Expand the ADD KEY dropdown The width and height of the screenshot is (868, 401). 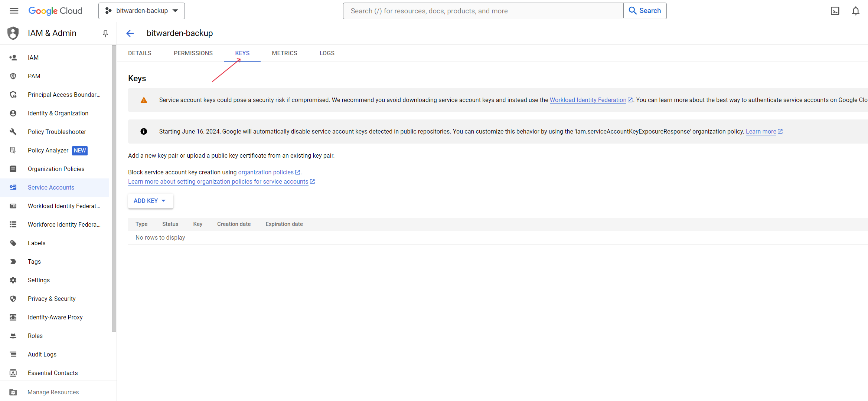click(150, 201)
